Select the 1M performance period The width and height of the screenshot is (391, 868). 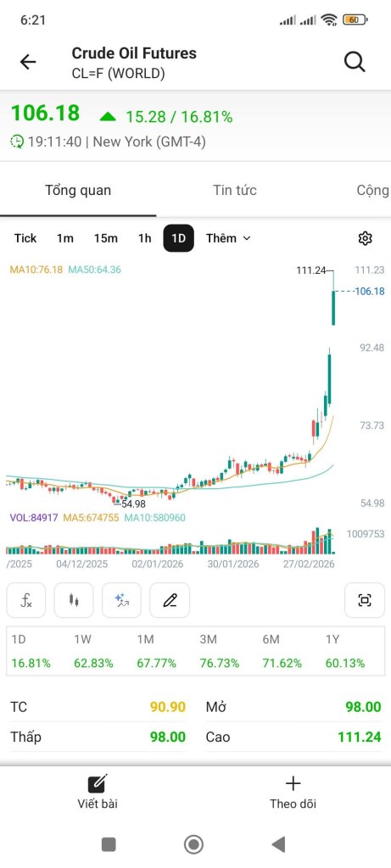tap(157, 651)
